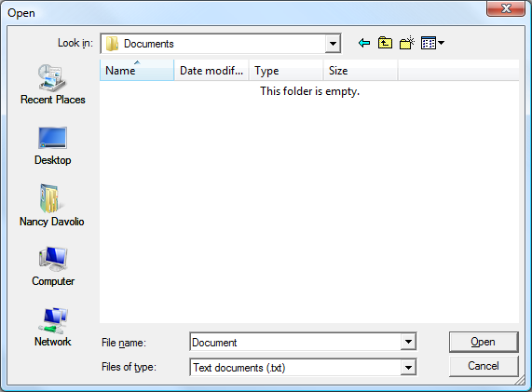Sort by Type column header

click(x=286, y=70)
